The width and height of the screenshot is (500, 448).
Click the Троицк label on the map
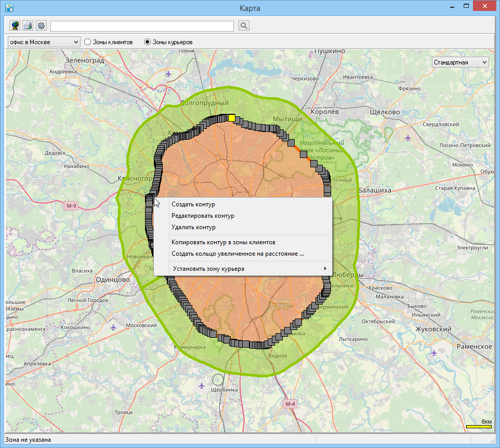[124, 412]
